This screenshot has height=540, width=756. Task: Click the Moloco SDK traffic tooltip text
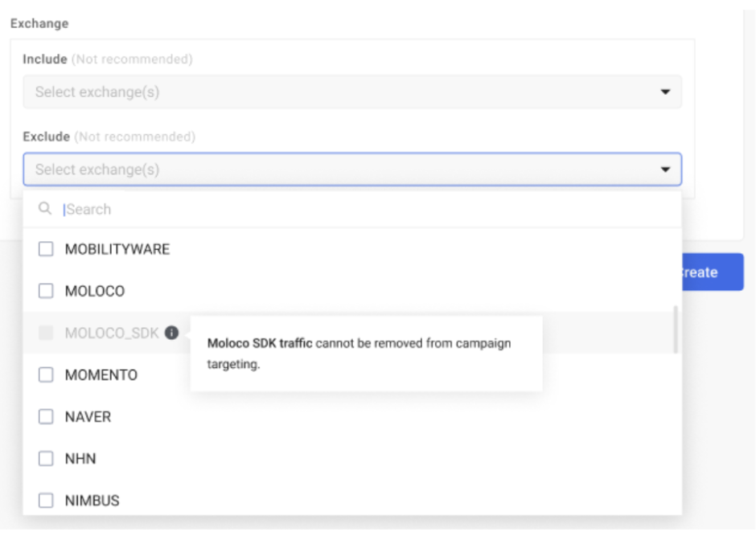coord(360,354)
